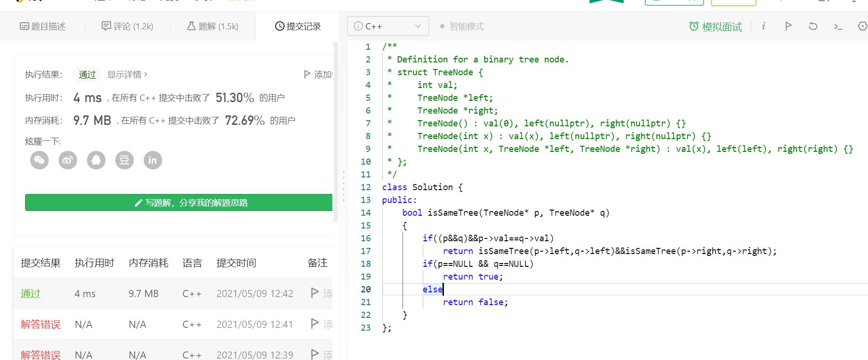The image size is (868, 360).
Task: Click the italic i info icon
Action: (x=764, y=26)
